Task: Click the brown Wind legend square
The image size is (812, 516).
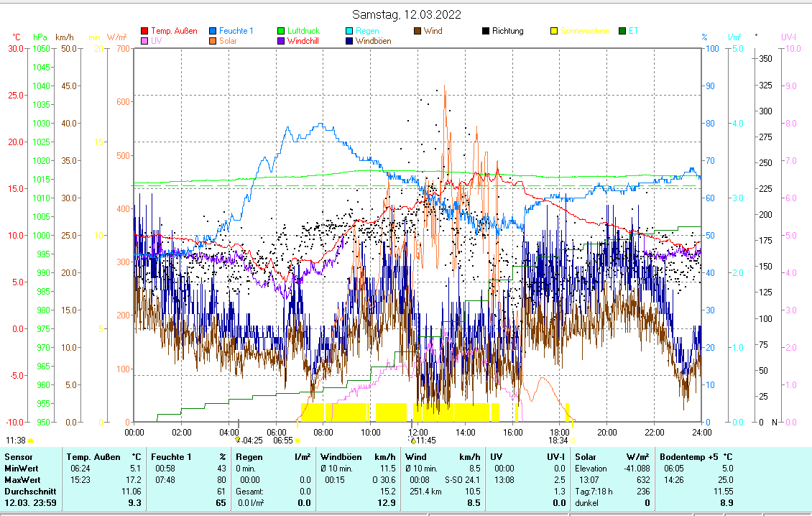Action: coord(418,31)
